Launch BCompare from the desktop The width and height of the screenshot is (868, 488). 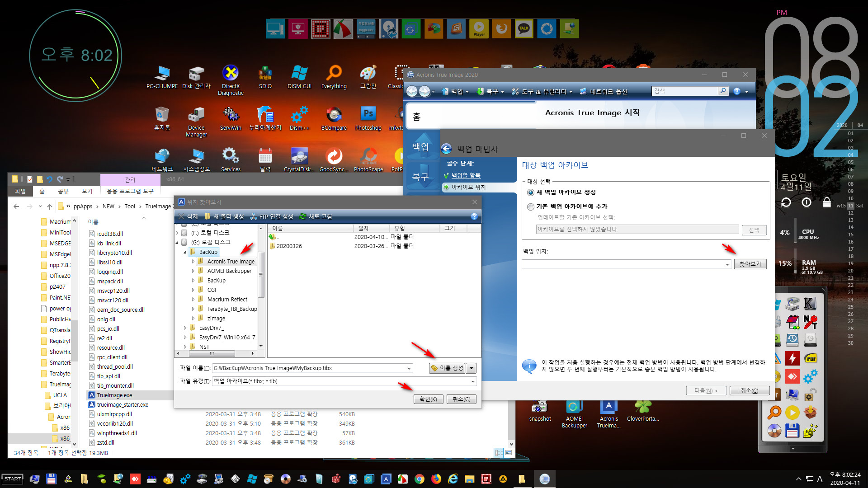(334, 118)
